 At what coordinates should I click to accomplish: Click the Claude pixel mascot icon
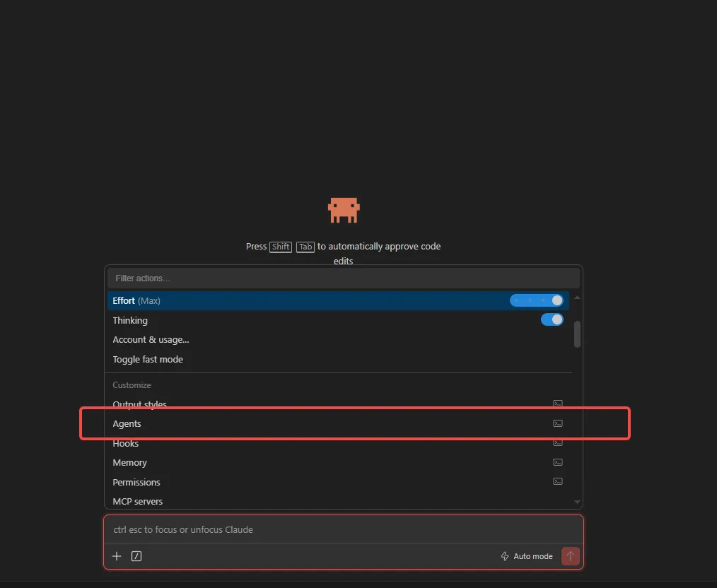click(344, 210)
